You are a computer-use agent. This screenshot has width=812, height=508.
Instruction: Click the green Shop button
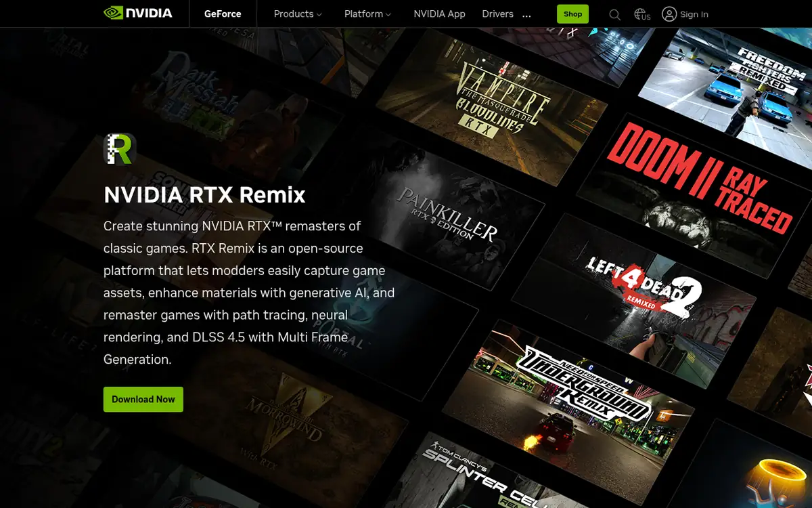pyautogui.click(x=572, y=14)
